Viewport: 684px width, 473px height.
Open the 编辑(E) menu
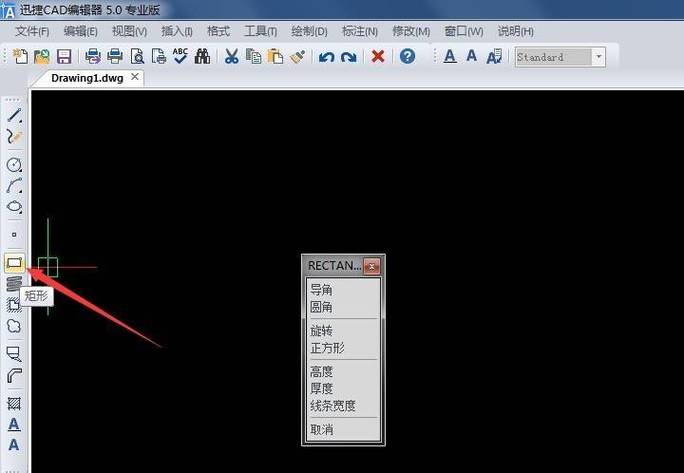80,31
